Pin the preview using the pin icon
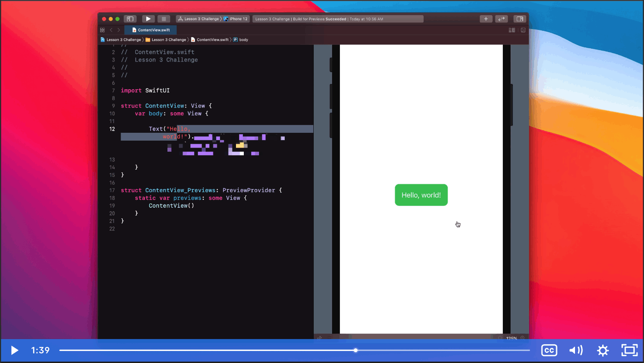The height and width of the screenshot is (363, 644). (x=320, y=338)
